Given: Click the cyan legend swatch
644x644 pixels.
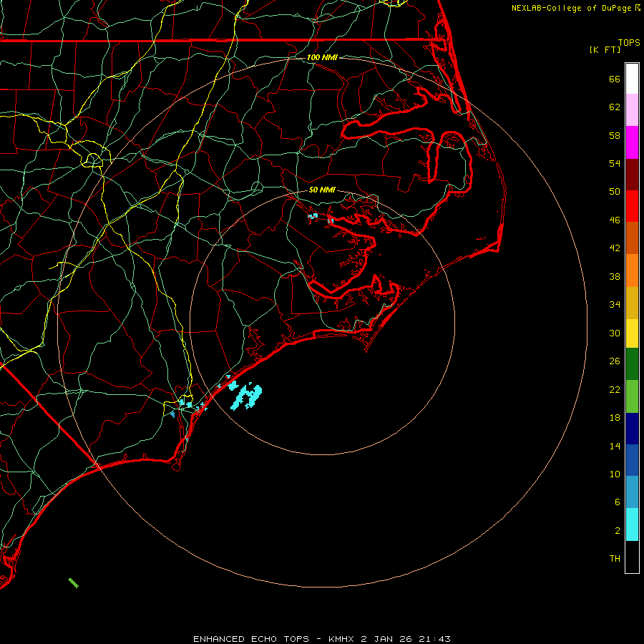Looking at the screenshot, I should coord(632,525).
